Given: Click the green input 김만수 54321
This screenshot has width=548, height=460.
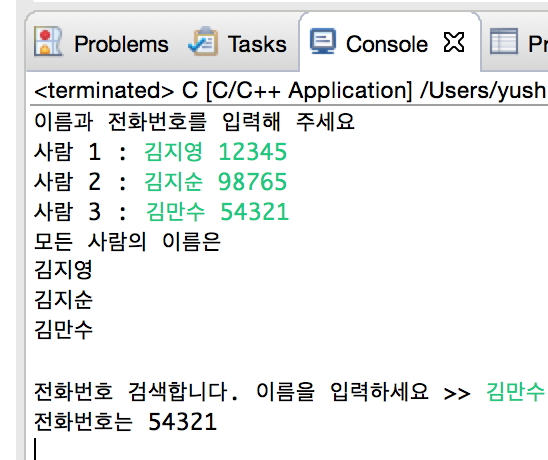Looking at the screenshot, I should (x=217, y=212).
